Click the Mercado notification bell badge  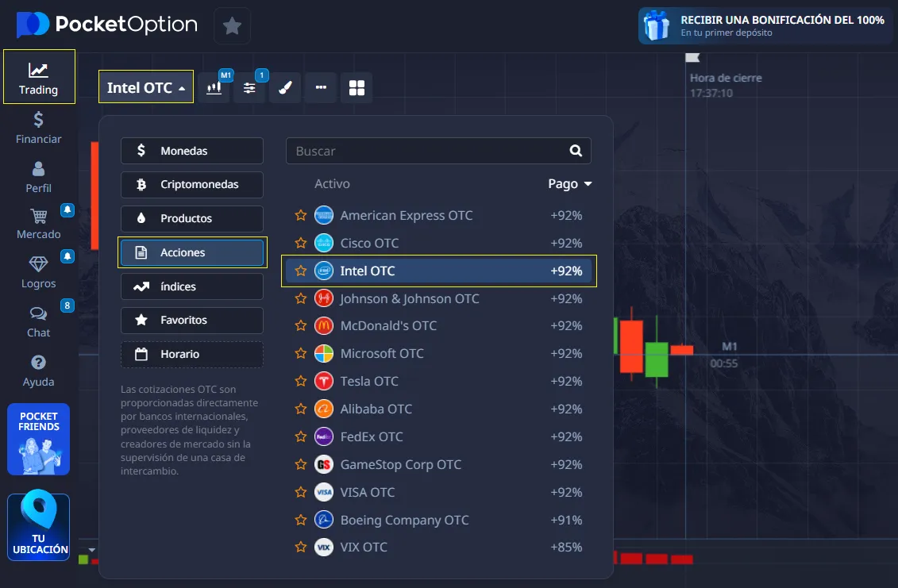67,209
